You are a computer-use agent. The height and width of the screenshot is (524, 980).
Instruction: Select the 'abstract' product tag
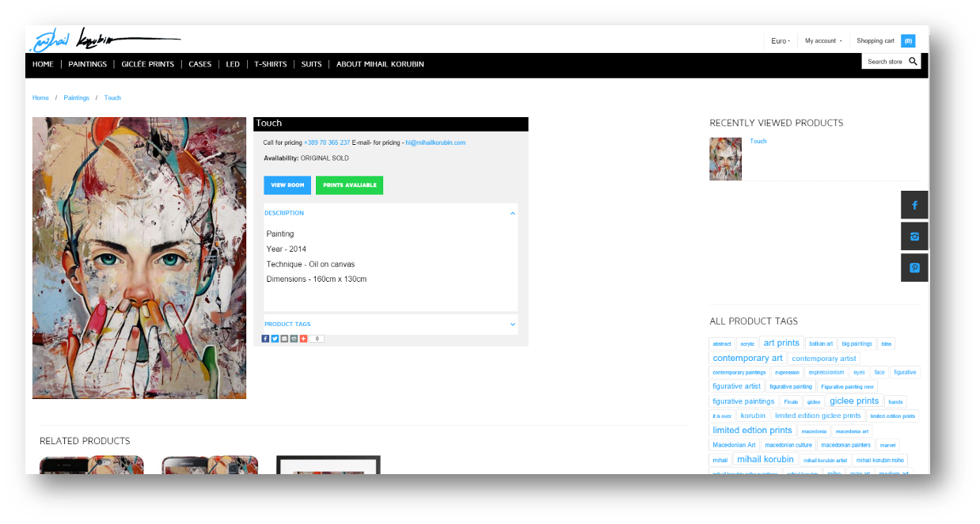pos(722,344)
